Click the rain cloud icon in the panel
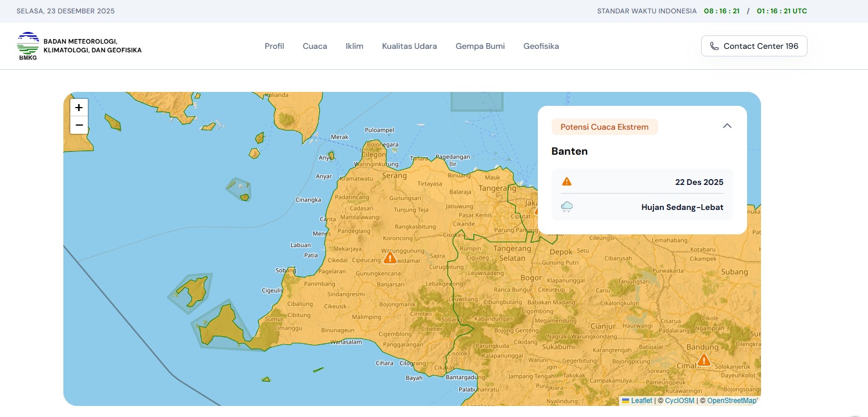This screenshot has width=868, height=417. tap(567, 207)
